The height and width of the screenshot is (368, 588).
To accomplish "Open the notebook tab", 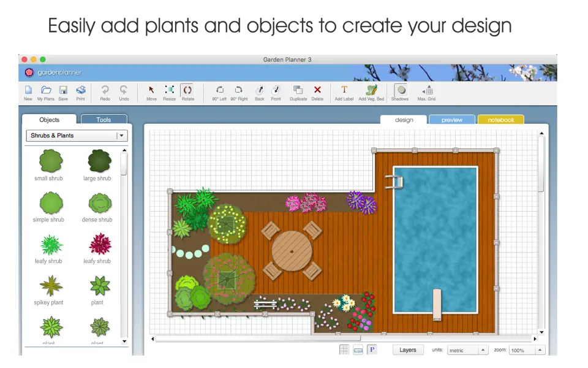I will pyautogui.click(x=500, y=120).
